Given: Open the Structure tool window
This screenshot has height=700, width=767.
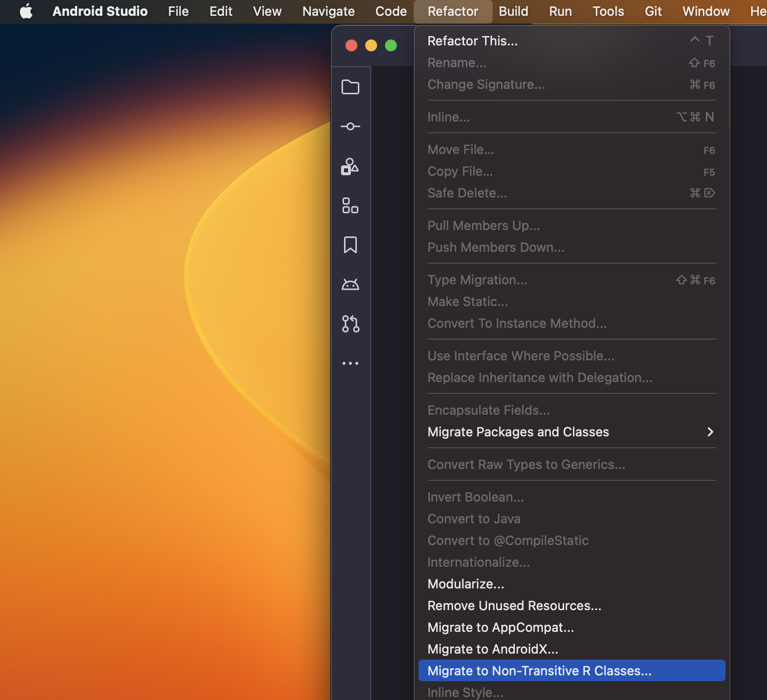Looking at the screenshot, I should 350,206.
